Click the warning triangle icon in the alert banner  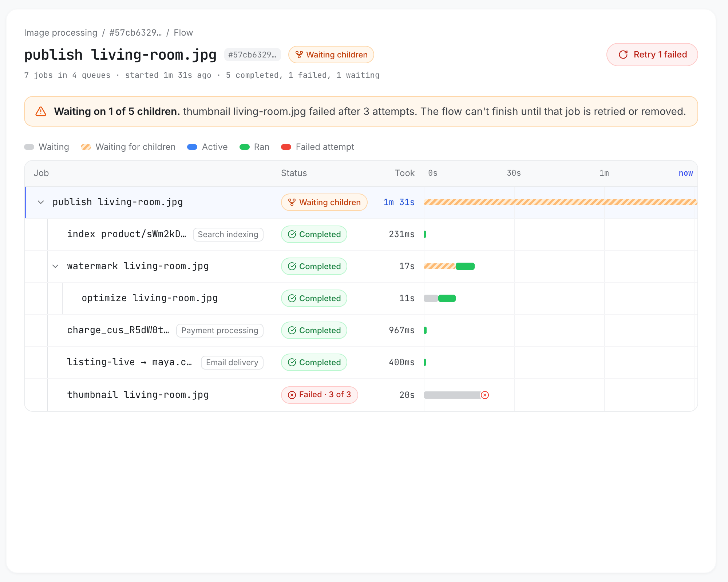pos(41,111)
